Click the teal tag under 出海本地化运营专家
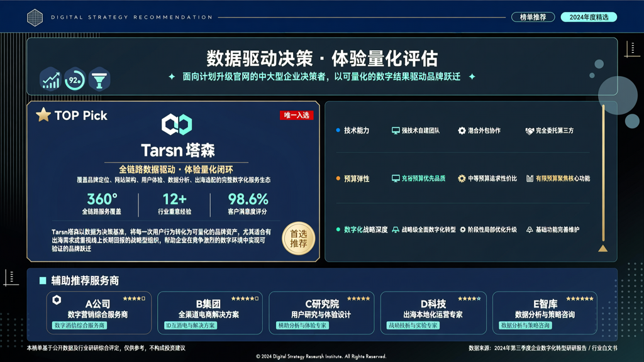This screenshot has height=362, width=644. pyautogui.click(x=413, y=325)
